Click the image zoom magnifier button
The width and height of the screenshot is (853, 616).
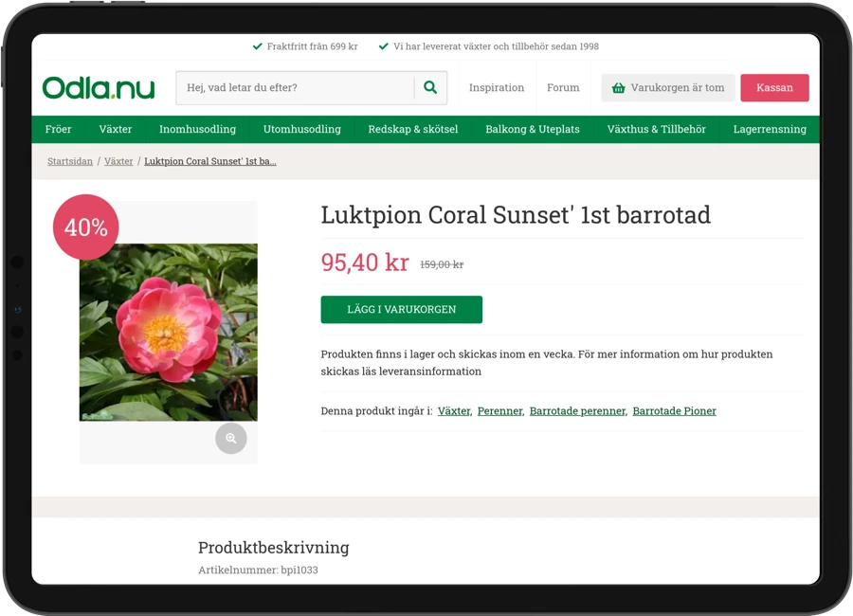tap(230, 439)
